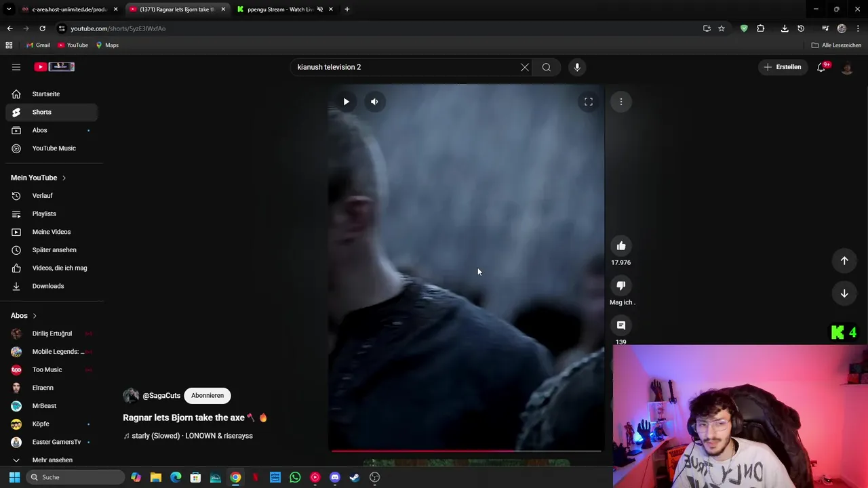Image resolution: width=868 pixels, height=488 pixels.
Task: Open the @SagaCuts channel link
Action: 161,396
